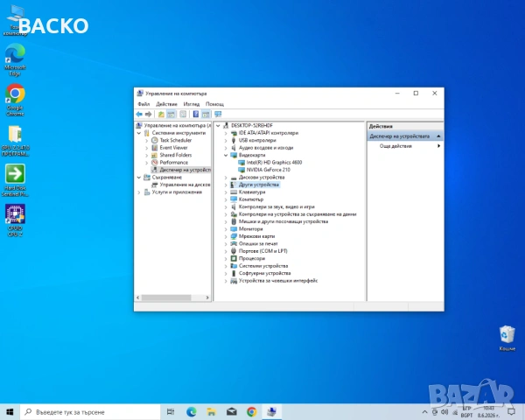The image size is (525, 420).
Task: Select Опашки за печат category
Action: point(258,243)
